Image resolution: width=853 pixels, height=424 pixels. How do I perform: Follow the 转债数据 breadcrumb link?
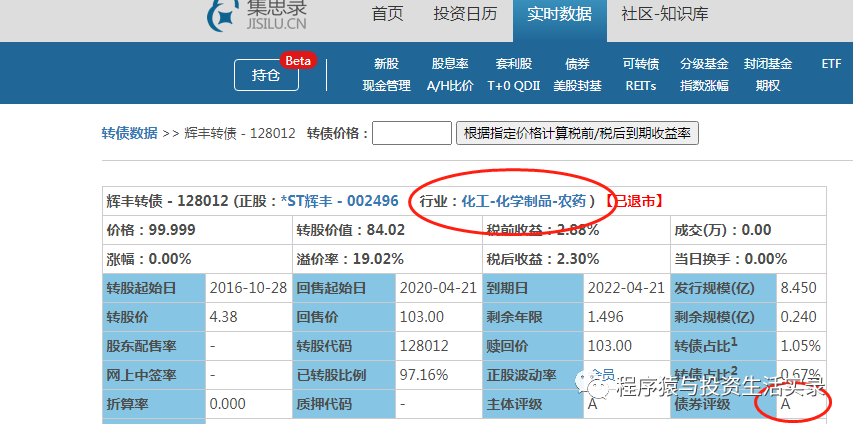coord(129,133)
